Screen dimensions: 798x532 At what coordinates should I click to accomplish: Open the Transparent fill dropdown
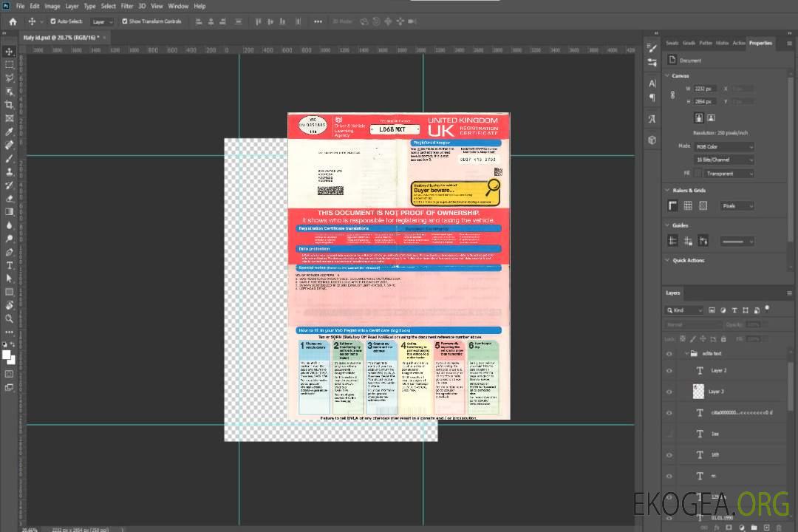728,174
